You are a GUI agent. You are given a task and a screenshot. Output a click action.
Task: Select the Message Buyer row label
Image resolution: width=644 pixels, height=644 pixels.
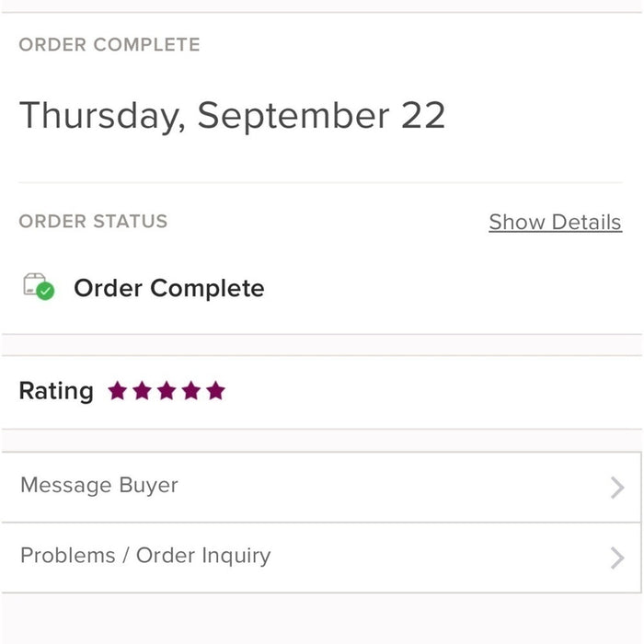[99, 486]
